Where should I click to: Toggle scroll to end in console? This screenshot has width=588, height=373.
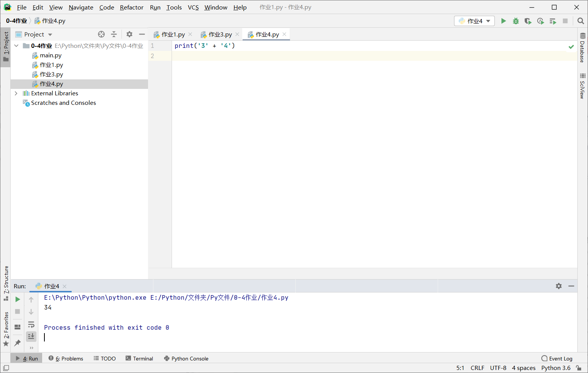pyautogui.click(x=31, y=336)
